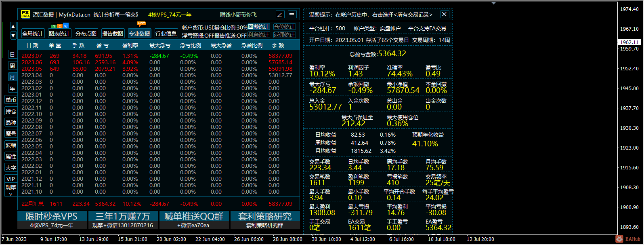Image resolution: width=644 pixels, height=245 pixels.
Task: Click the 仓位统计 position statistics button
Action: [x=285, y=27]
